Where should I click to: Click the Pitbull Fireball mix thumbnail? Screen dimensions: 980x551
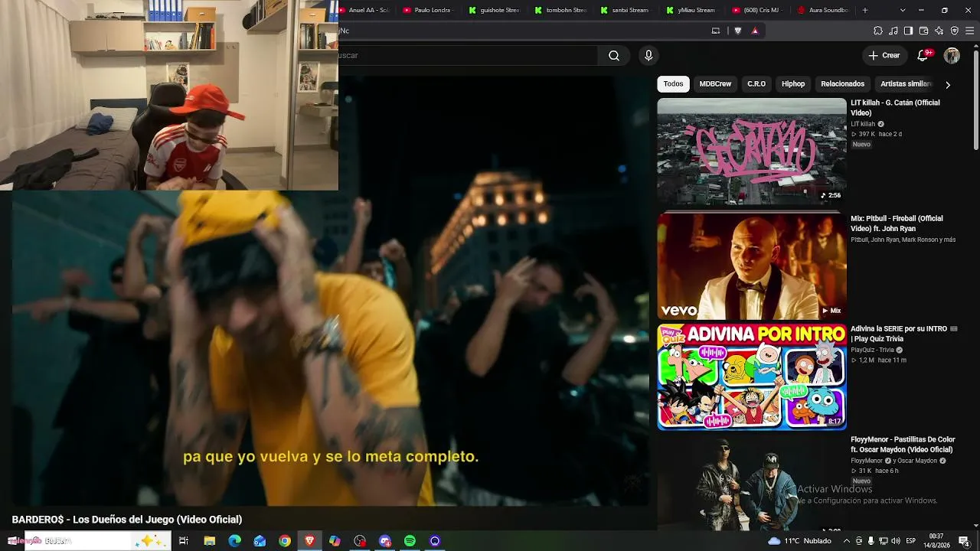tap(752, 266)
